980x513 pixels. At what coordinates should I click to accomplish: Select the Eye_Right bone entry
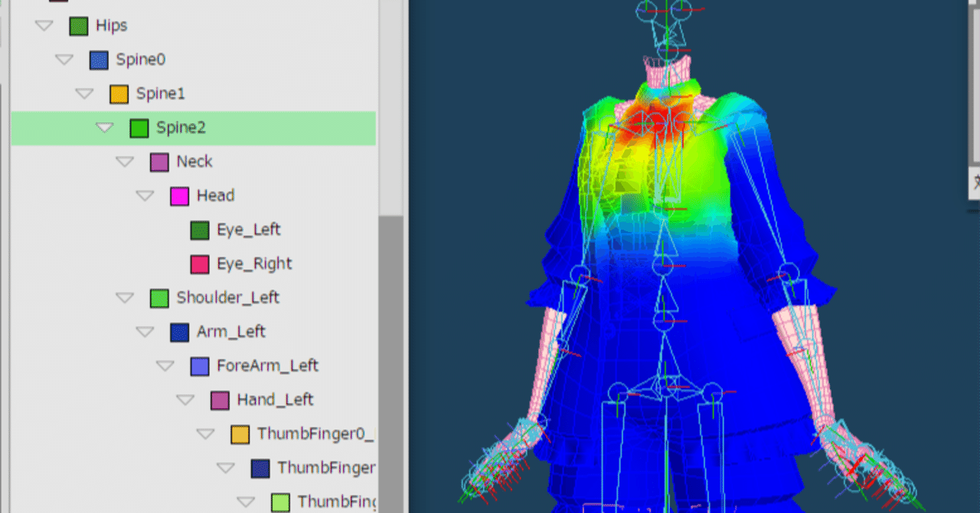pos(254,264)
